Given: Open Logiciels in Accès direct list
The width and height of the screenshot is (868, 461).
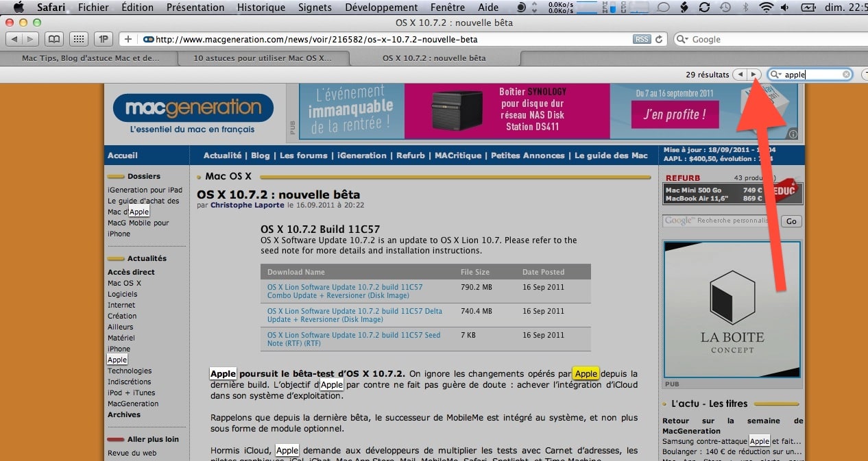Looking at the screenshot, I should (123, 294).
